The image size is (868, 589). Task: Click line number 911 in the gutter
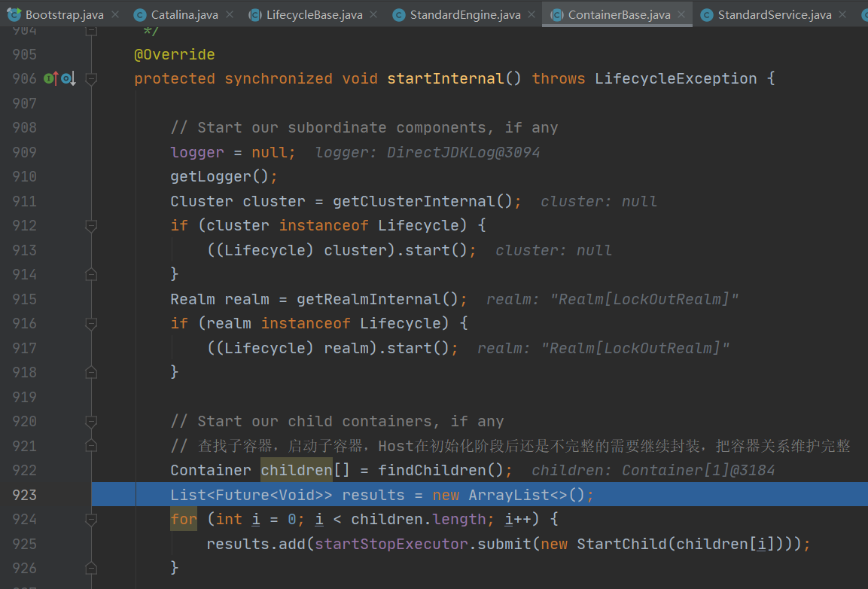[24, 201]
